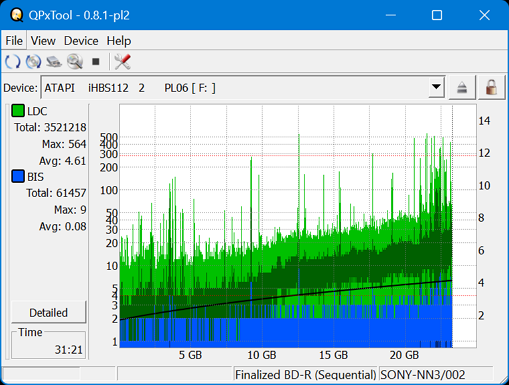
Task: Open the View menu
Action: (x=43, y=41)
